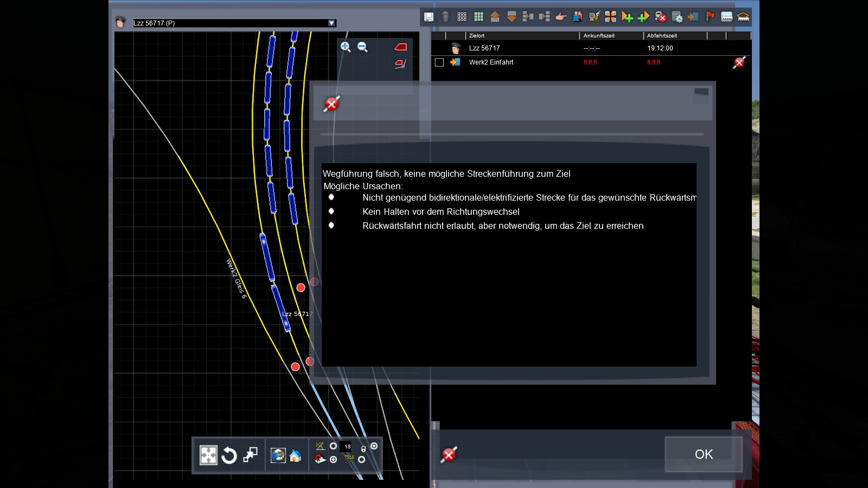Click the Zielort column header
868x488 pixels.
click(477, 36)
